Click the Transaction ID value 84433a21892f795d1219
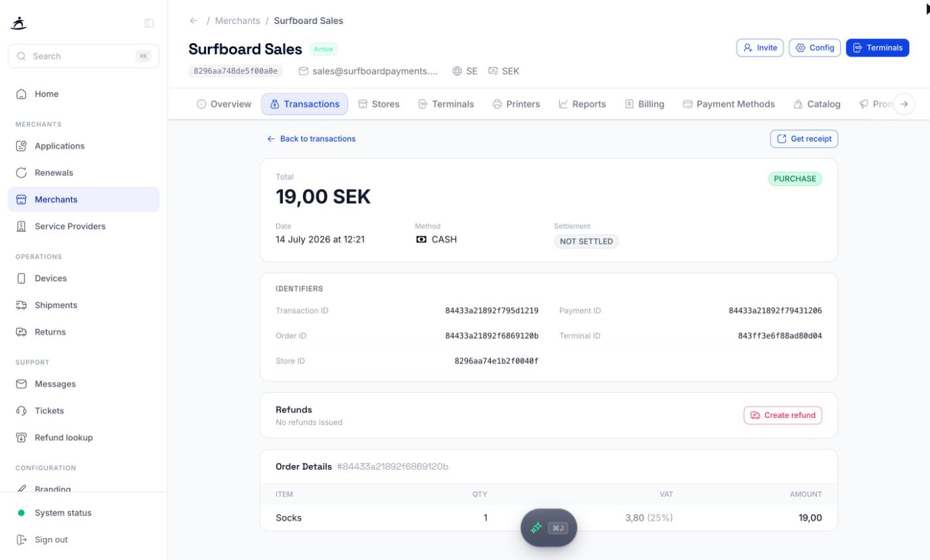 (492, 311)
